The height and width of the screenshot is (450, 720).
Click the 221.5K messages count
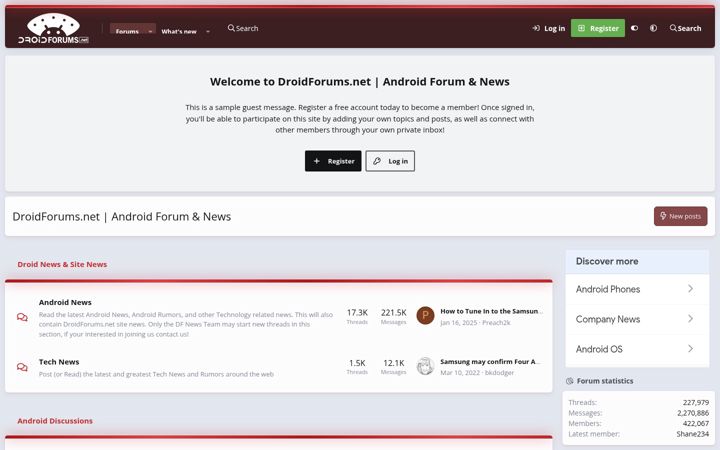[x=394, y=313]
